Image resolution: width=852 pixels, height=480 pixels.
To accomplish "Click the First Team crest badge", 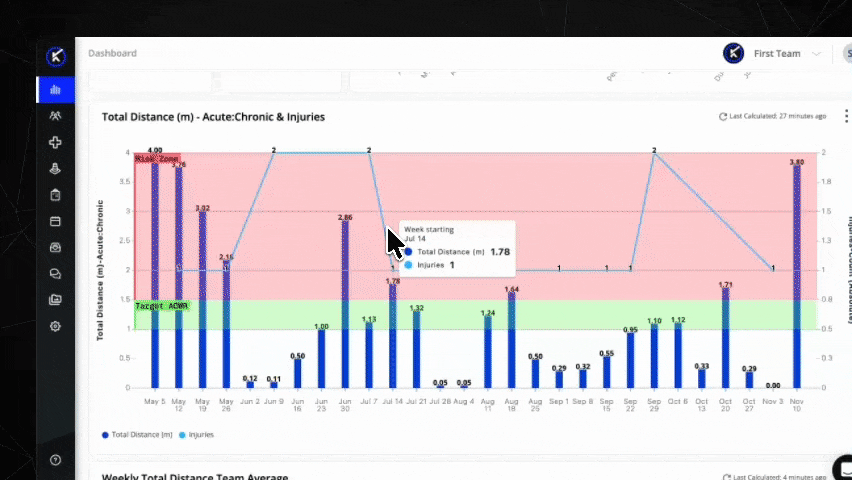I will (733, 53).
